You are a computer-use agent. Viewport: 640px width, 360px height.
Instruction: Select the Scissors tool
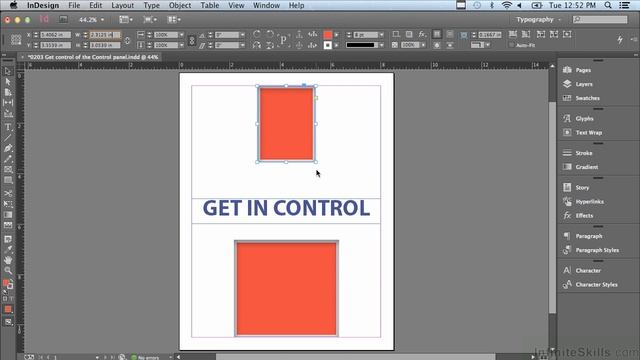[x=8, y=193]
